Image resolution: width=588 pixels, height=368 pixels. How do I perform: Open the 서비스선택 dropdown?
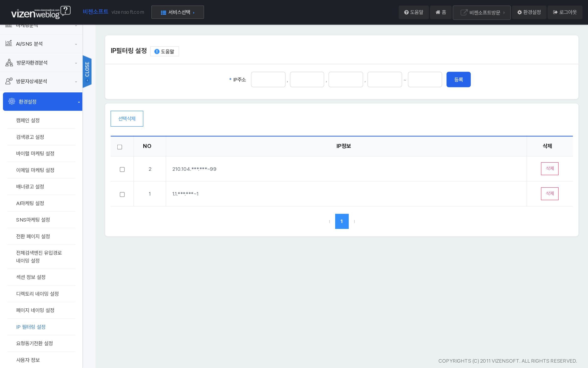point(178,12)
